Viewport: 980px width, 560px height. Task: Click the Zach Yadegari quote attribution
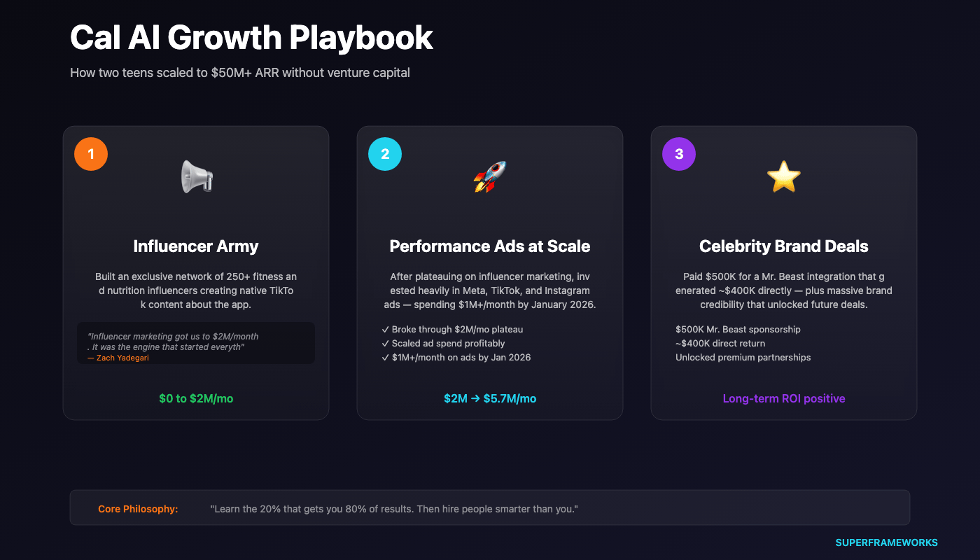pyautogui.click(x=118, y=358)
